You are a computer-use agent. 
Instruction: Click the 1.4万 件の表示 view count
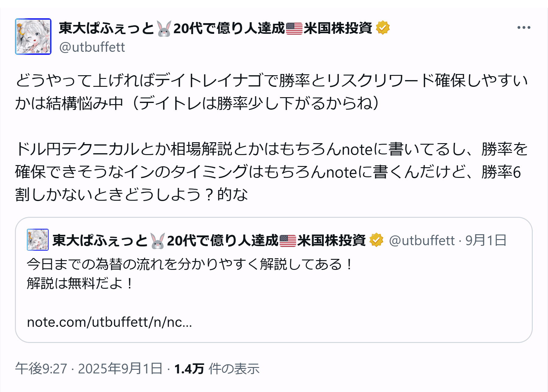(x=217, y=369)
